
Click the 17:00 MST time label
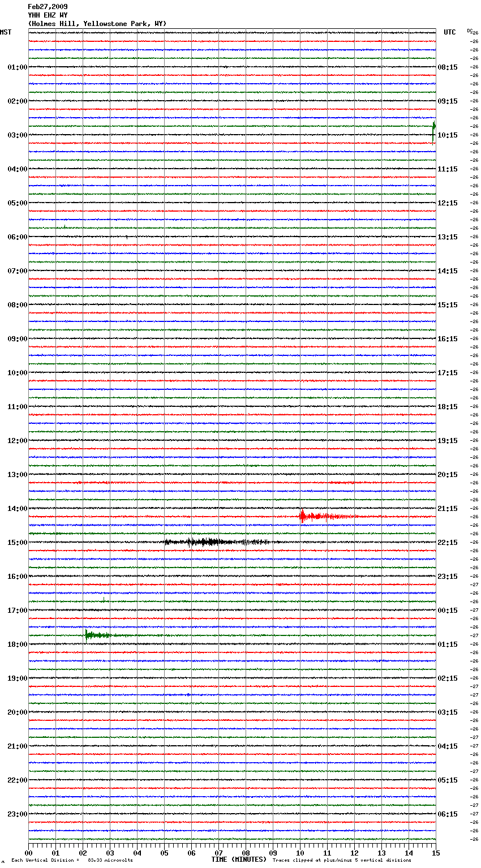coord(18,611)
